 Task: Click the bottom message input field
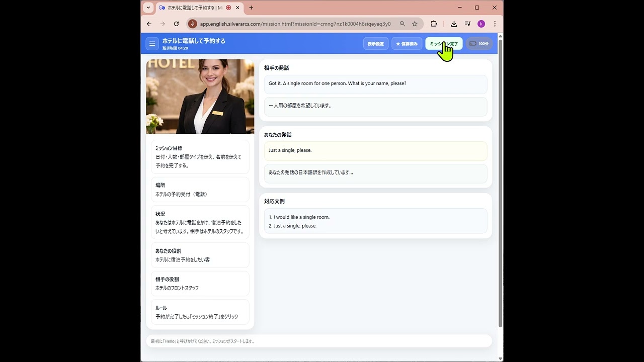coord(319,341)
